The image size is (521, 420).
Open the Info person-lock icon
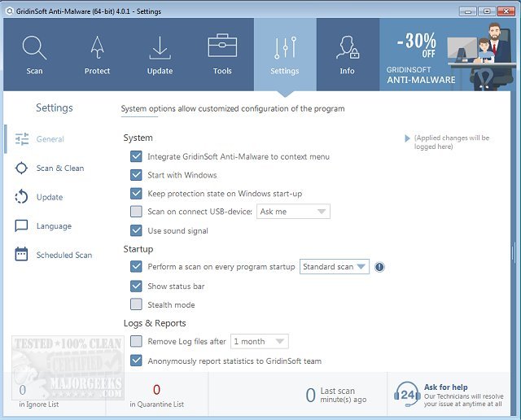(x=348, y=47)
